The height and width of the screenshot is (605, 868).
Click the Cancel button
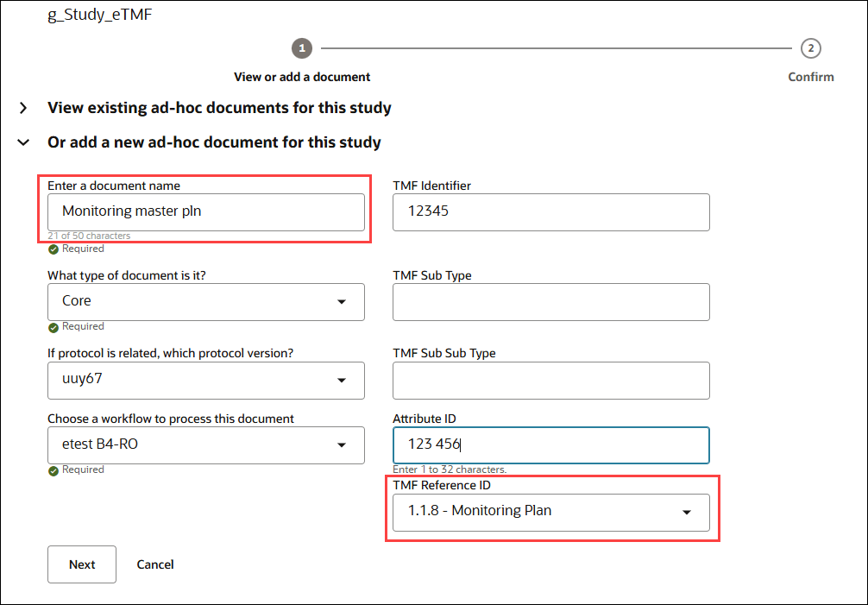(x=154, y=564)
